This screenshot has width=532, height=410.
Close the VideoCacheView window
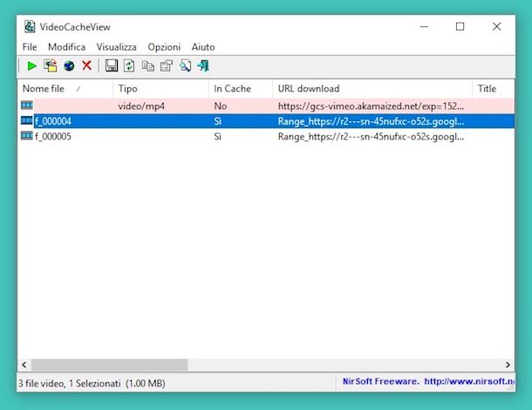pyautogui.click(x=497, y=26)
